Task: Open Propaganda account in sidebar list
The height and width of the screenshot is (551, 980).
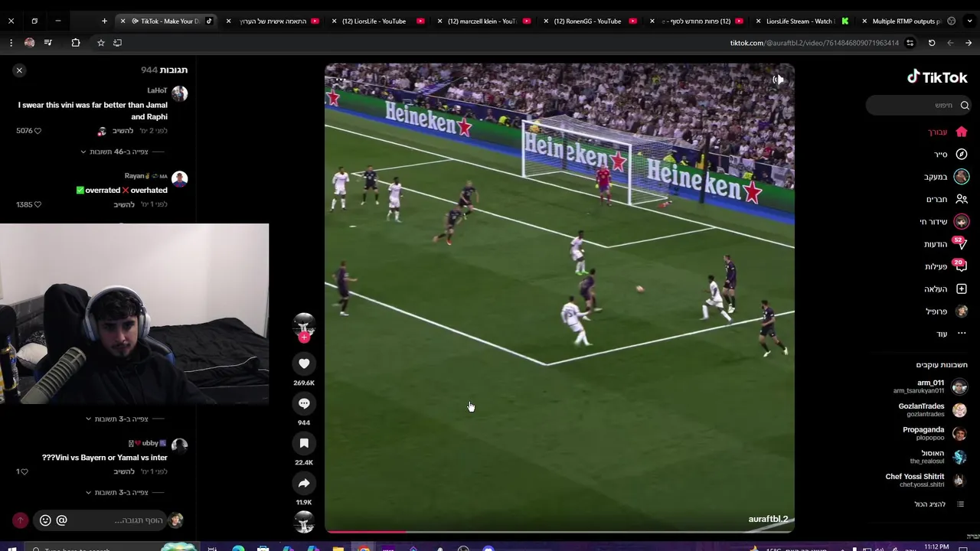Action: point(933,433)
